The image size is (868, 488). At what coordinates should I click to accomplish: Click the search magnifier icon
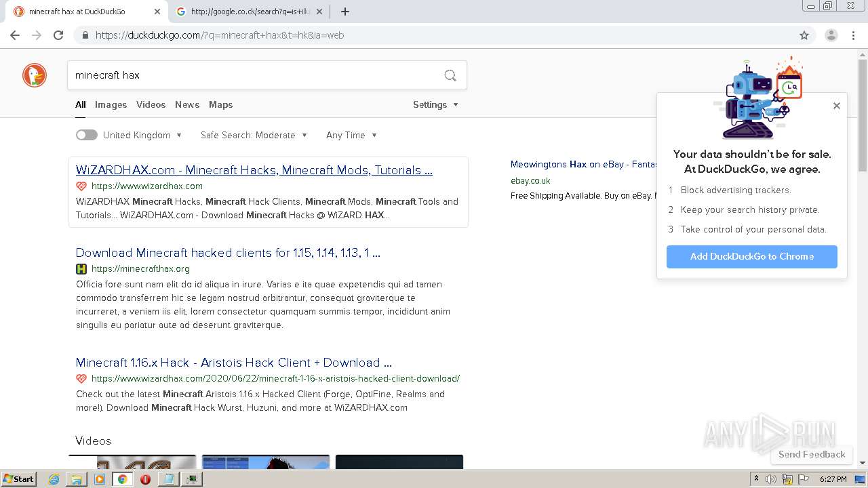tap(450, 75)
